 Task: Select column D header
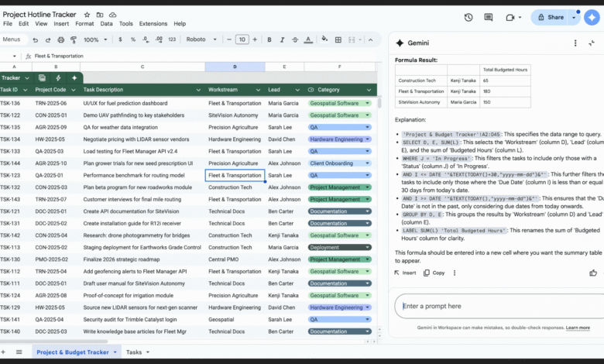coord(235,67)
